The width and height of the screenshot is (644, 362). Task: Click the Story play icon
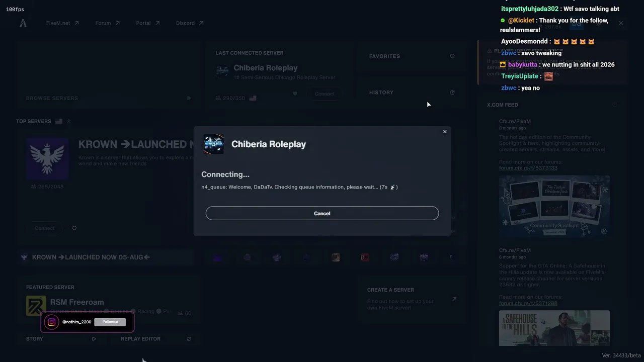click(x=94, y=339)
